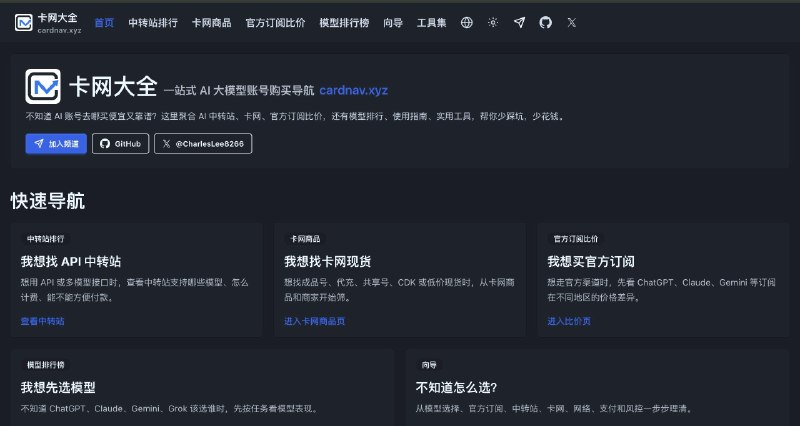This screenshot has height=426, width=800.
Task: Click the 模型排行榜 tag on card
Action: [46, 365]
